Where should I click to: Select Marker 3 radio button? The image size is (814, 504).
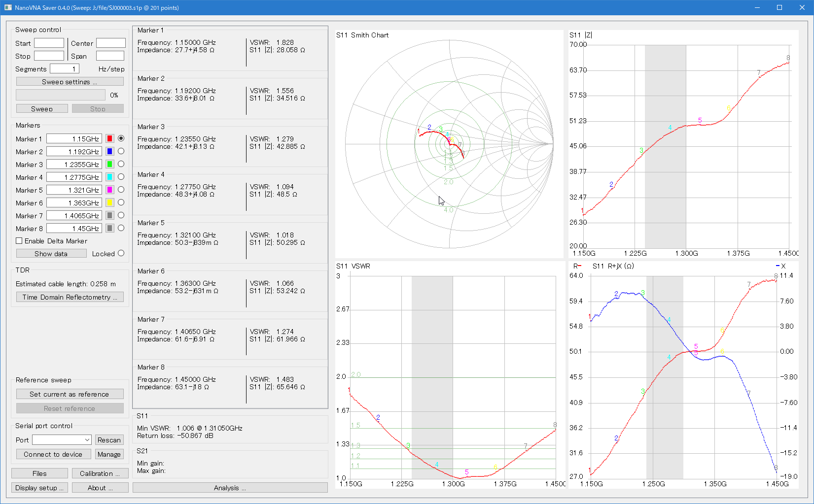[121, 164]
